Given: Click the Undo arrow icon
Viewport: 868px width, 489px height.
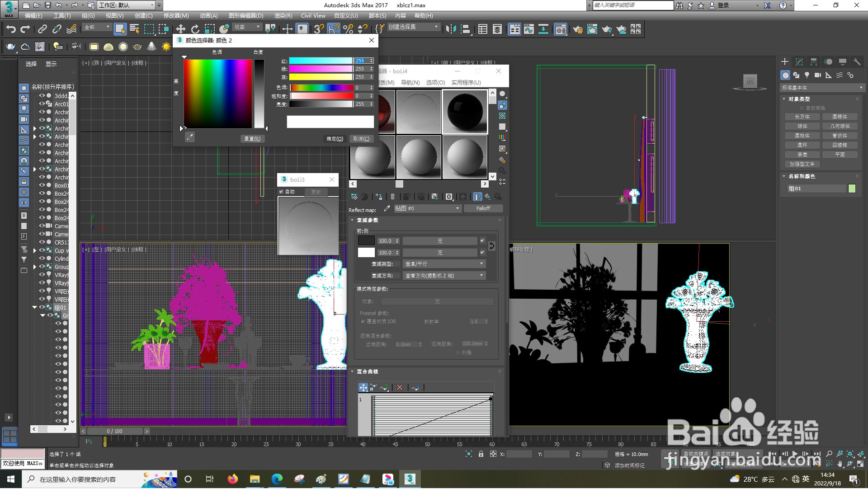Looking at the screenshot, I should pyautogui.click(x=11, y=29).
